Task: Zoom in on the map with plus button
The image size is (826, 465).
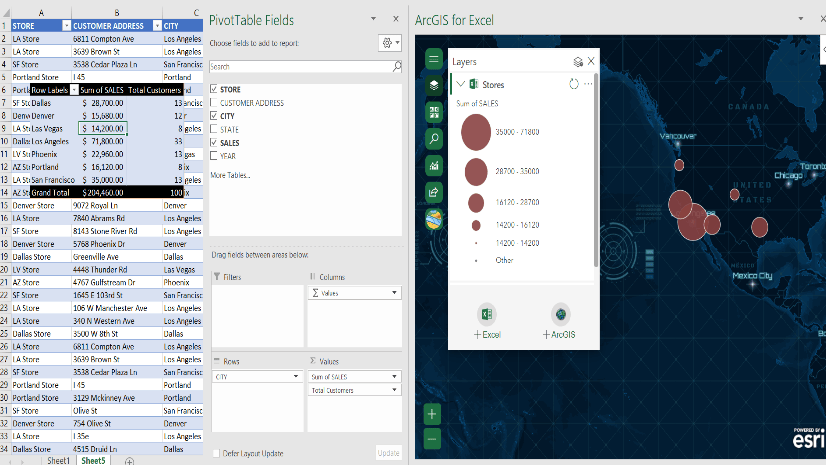Action: click(432, 414)
